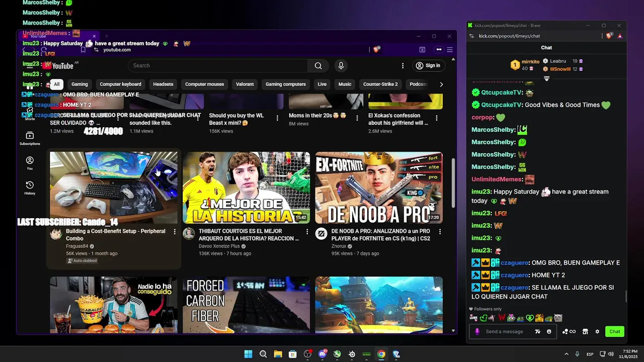
Task: Select the Gaming category chip
Action: tap(79, 84)
